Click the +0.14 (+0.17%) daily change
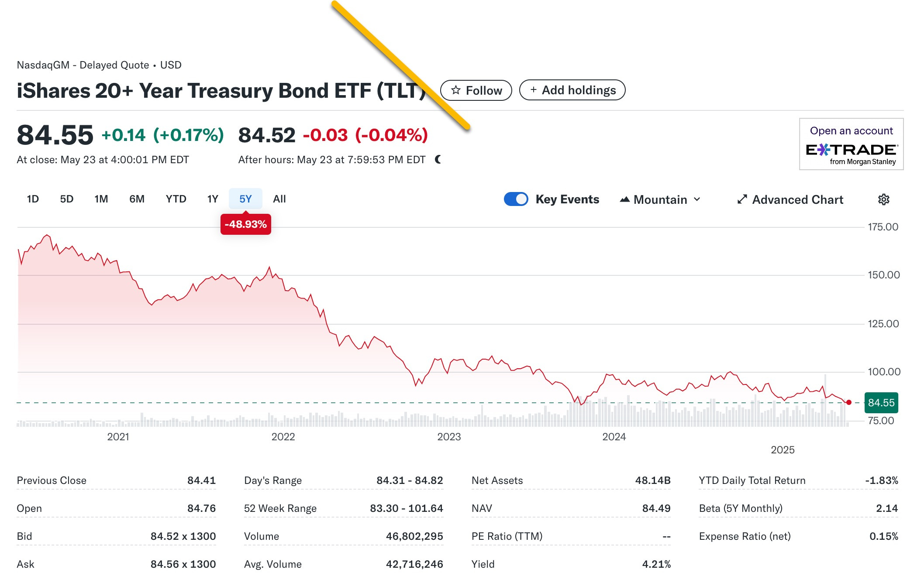This screenshot has height=583, width=924. [x=162, y=135]
